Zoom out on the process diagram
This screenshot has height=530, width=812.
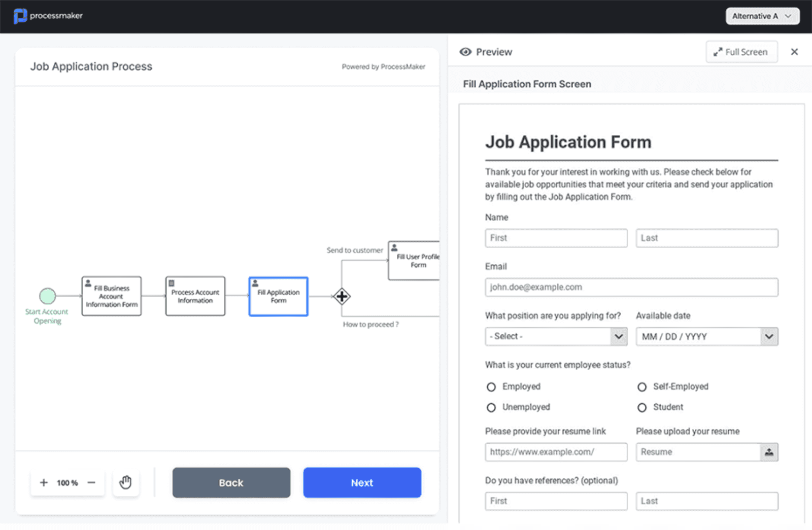pos(91,482)
